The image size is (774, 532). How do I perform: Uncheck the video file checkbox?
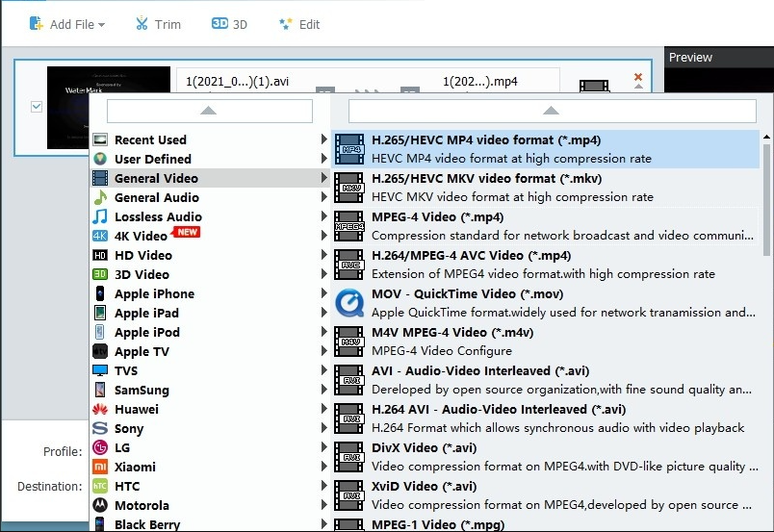pyautogui.click(x=37, y=107)
